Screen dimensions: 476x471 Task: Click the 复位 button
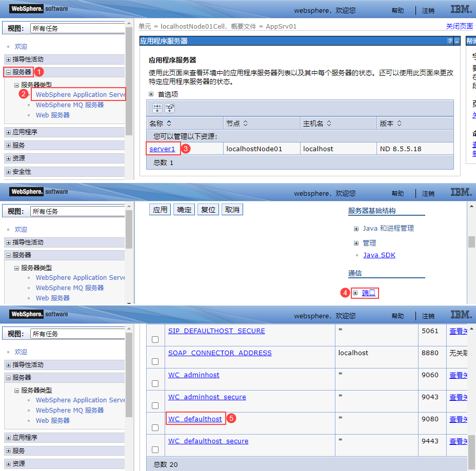(208, 210)
